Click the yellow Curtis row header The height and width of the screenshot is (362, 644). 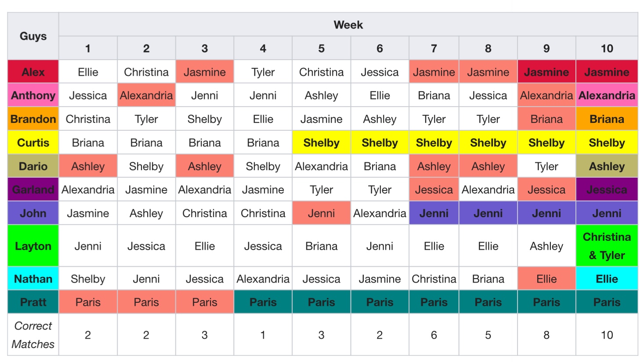point(33,143)
